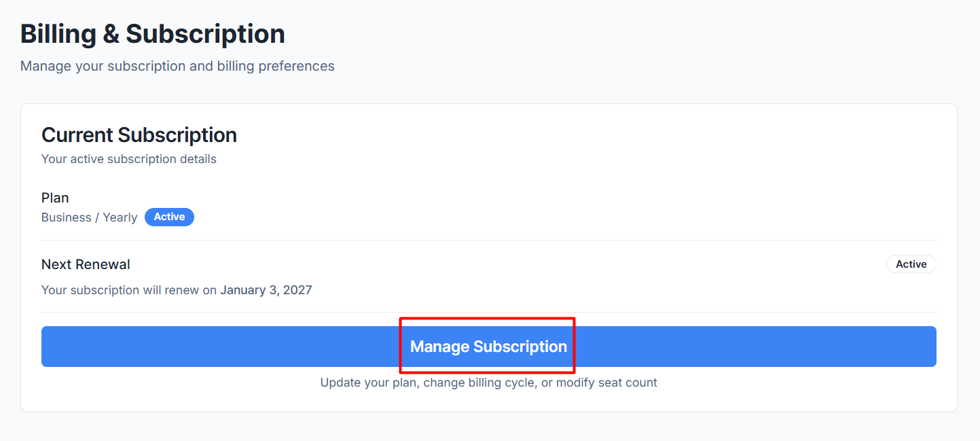
Task: Click the divider line below the Plan row
Action: click(489, 240)
